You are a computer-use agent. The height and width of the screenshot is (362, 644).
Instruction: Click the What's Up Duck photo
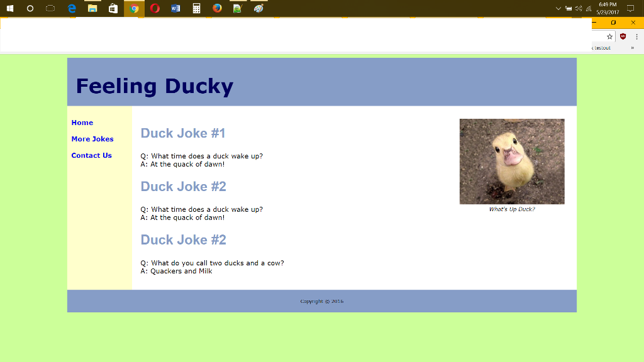[x=512, y=161]
